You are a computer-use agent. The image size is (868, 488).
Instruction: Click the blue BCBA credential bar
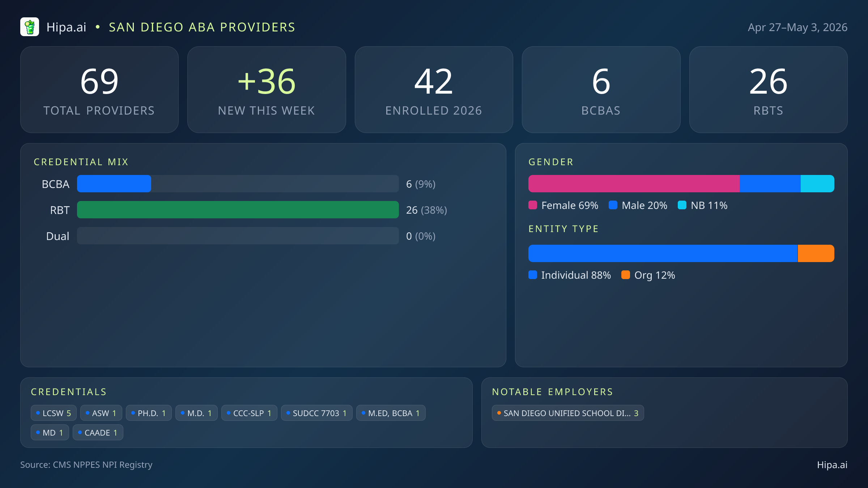(x=114, y=184)
